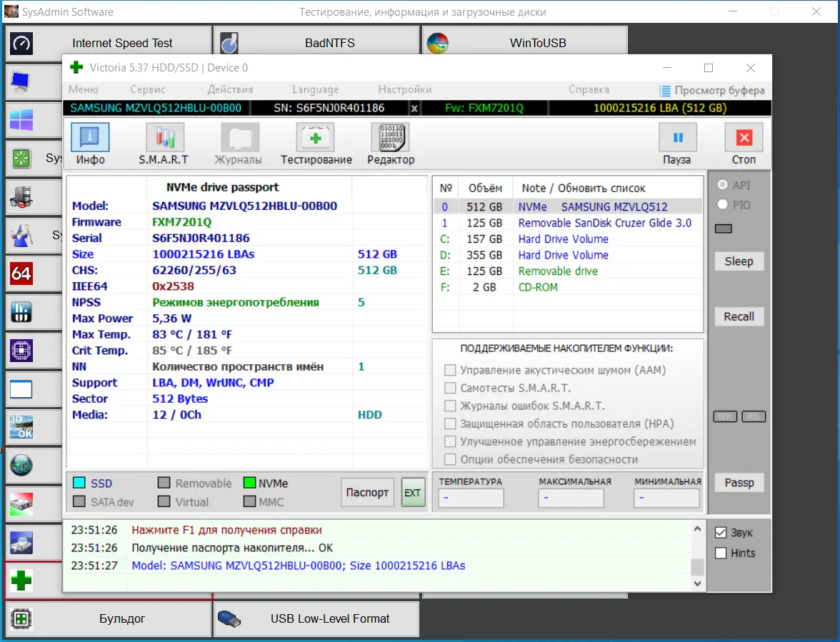Click the USB Low-Level Format flash drive icon

pyautogui.click(x=229, y=619)
